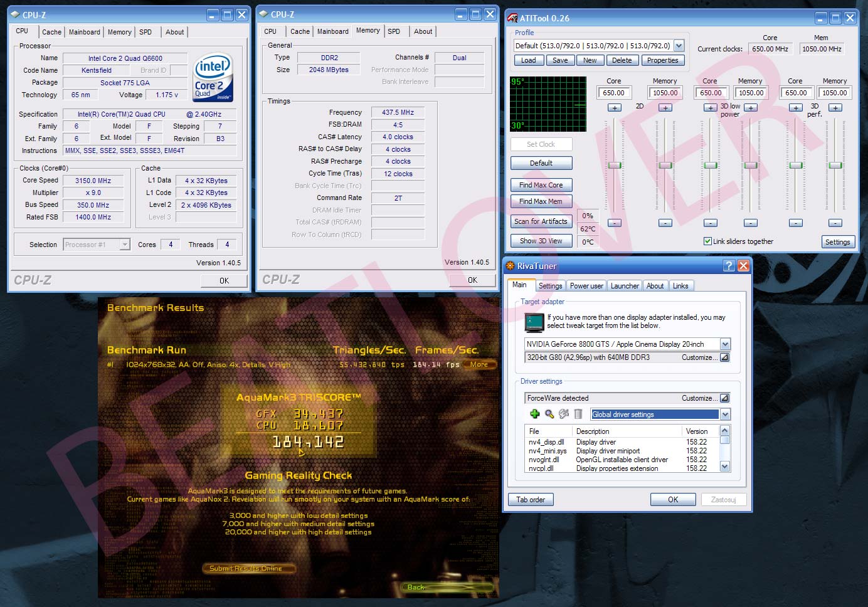This screenshot has height=607, width=868.
Task: Expand the Global driver settings dropdown
Action: (x=726, y=414)
